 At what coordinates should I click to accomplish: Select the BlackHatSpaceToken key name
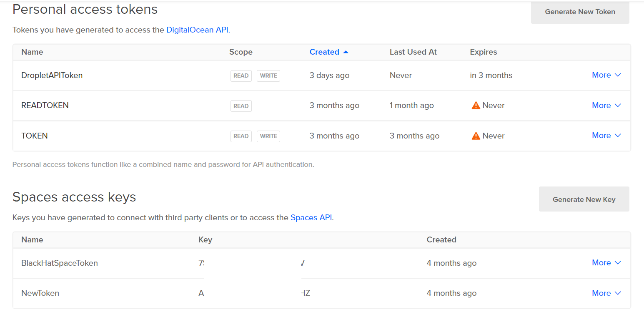click(x=60, y=263)
